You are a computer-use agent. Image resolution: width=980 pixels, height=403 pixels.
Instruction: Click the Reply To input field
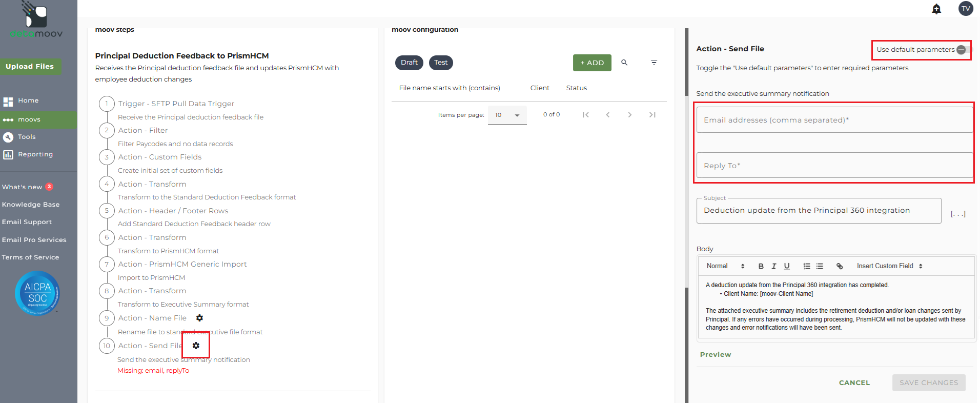tap(834, 165)
